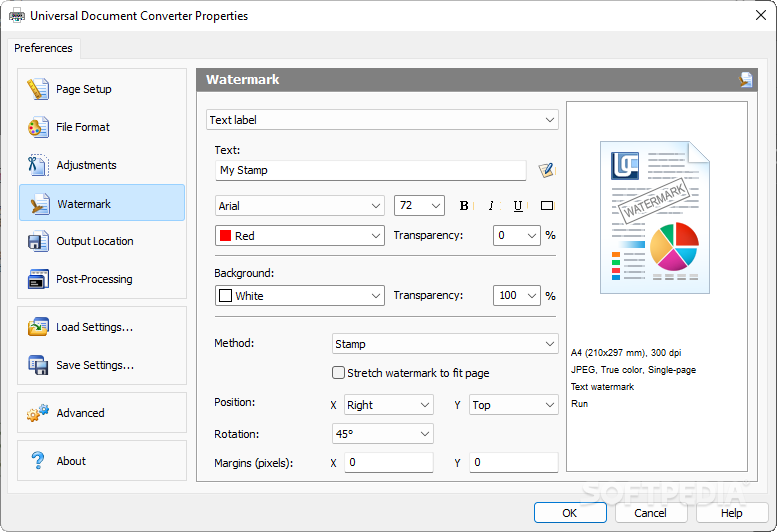The image size is (777, 532).
Task: Click the Margins X input field
Action: point(388,462)
